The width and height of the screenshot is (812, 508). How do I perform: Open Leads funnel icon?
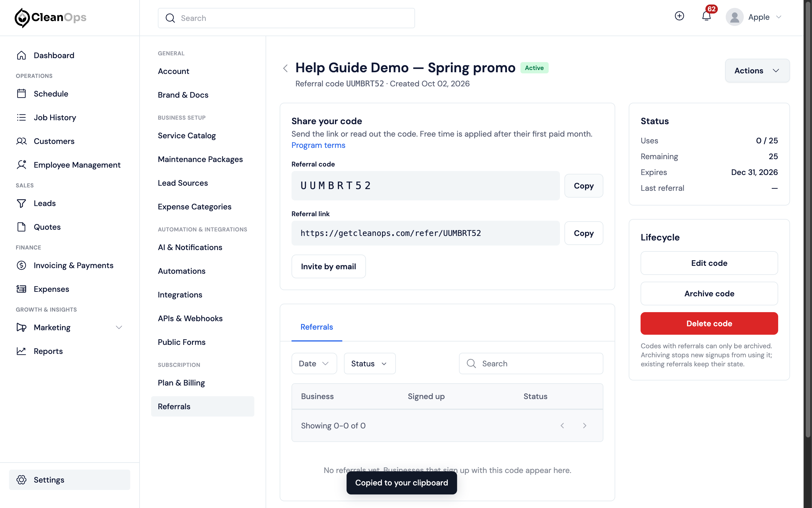click(x=21, y=203)
